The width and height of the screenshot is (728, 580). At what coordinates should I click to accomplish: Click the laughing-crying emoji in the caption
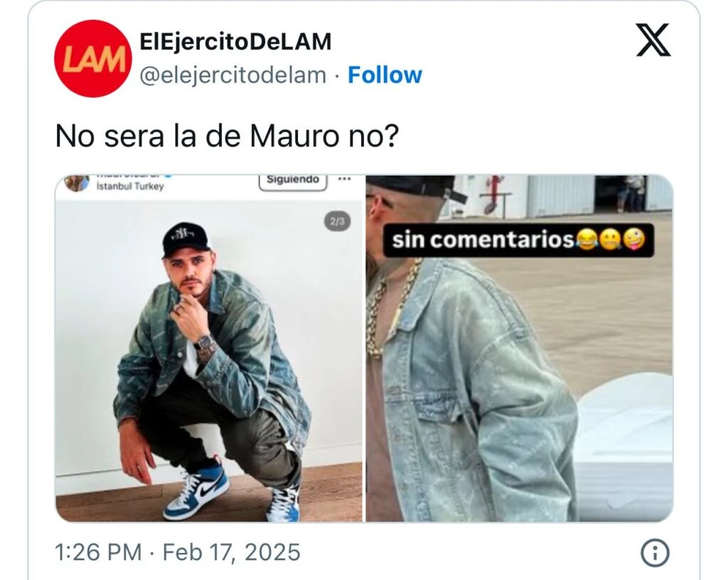[x=587, y=240]
